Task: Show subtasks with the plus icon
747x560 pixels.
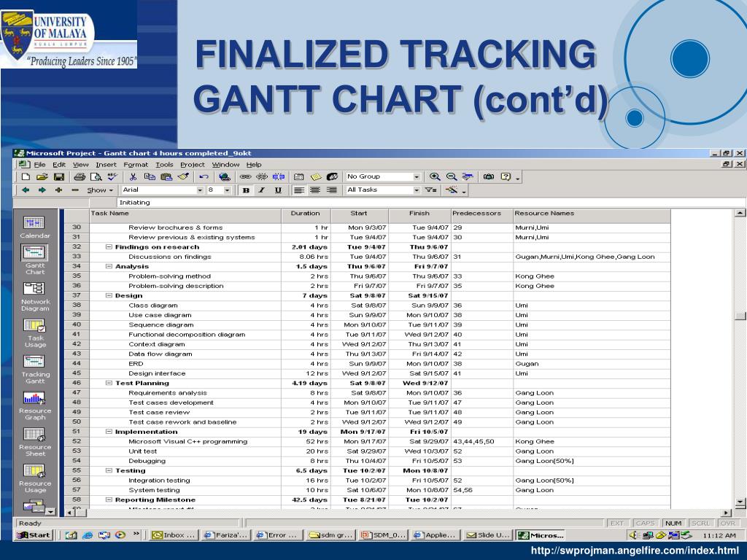Action: pos(58,190)
